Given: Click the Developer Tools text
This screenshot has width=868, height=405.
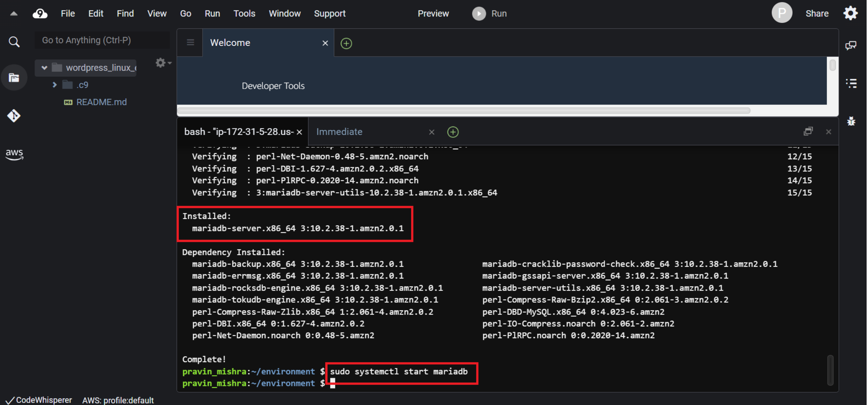Looking at the screenshot, I should pyautogui.click(x=273, y=86).
